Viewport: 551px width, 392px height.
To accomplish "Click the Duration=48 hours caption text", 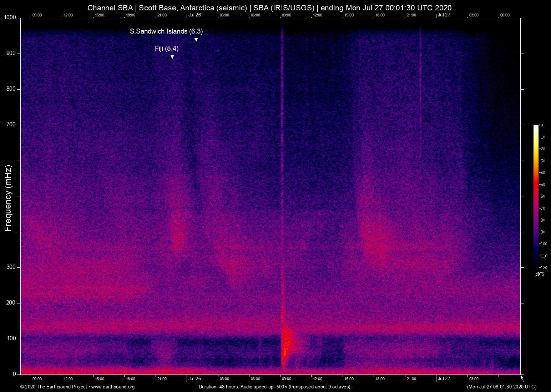I will point(275,387).
